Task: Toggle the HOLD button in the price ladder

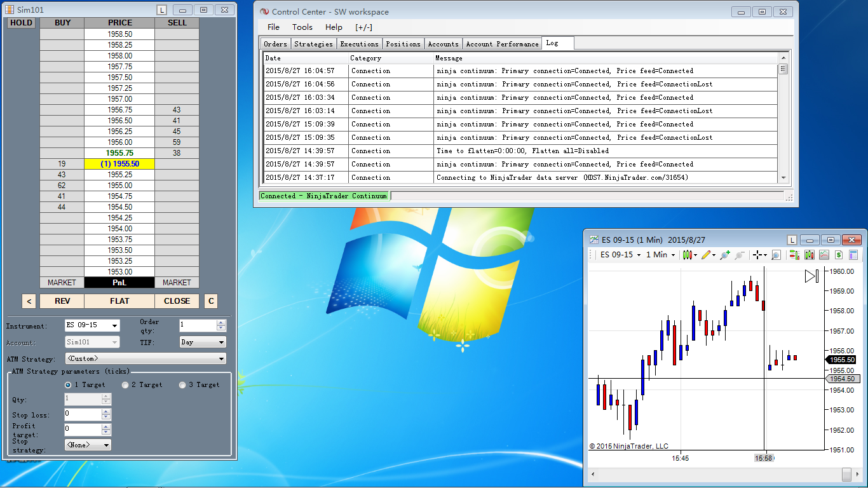Action: pyautogui.click(x=21, y=23)
